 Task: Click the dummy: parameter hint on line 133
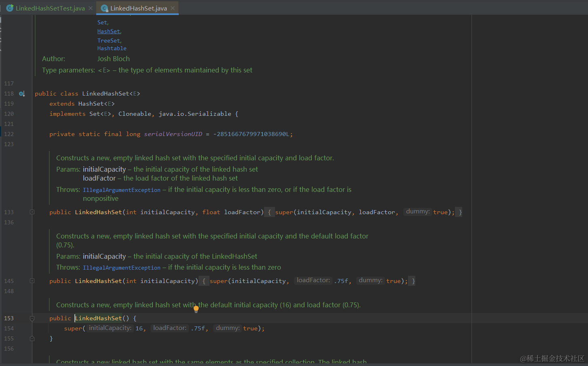[x=418, y=212]
